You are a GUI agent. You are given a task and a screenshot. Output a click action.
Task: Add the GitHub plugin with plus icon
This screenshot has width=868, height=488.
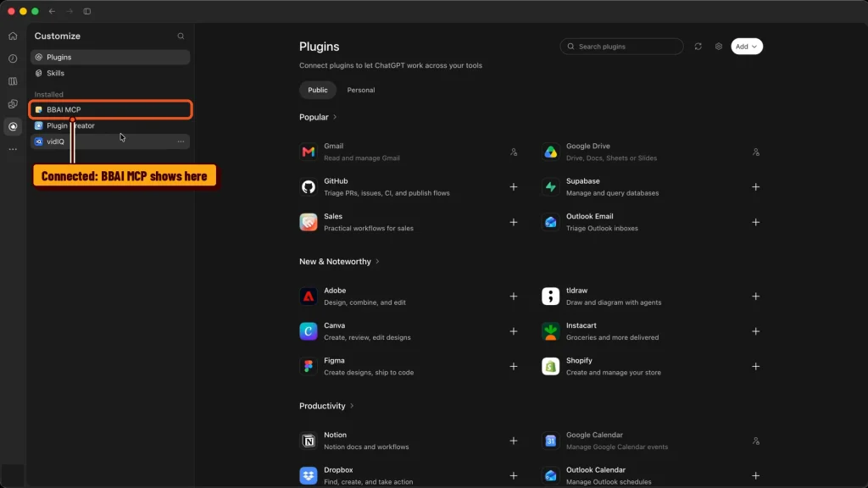[514, 187]
